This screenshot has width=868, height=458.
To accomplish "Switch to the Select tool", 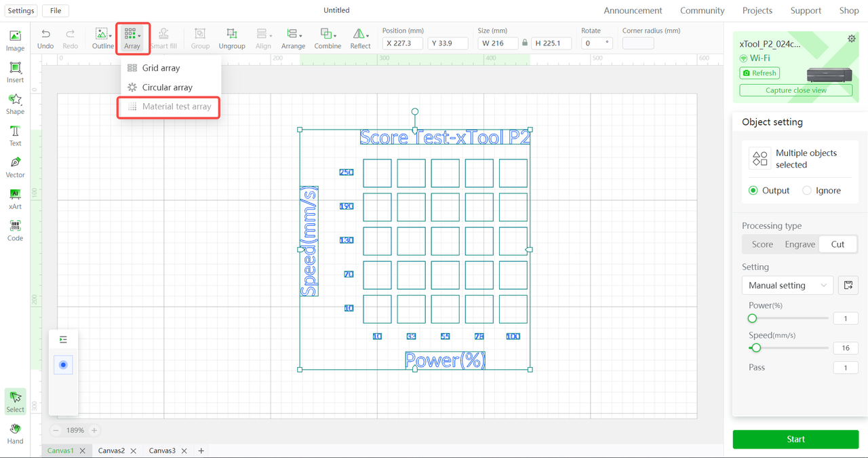I will pos(15,402).
